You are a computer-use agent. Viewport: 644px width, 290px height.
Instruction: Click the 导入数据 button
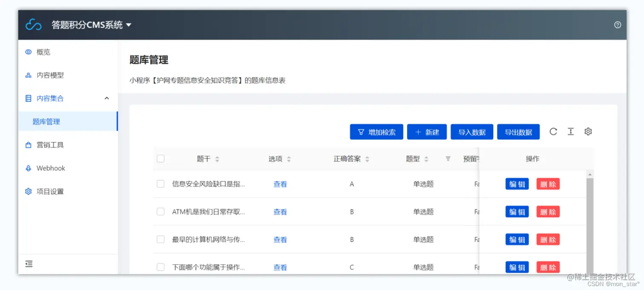pyautogui.click(x=472, y=132)
